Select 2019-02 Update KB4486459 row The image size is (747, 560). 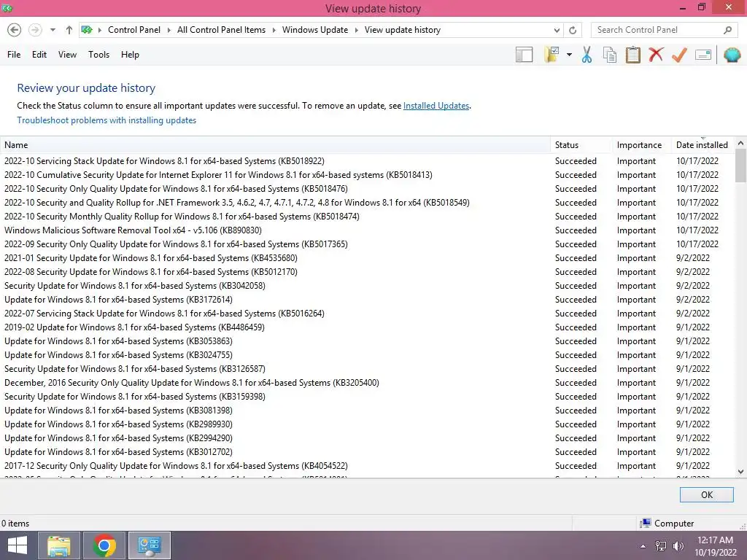pos(368,327)
